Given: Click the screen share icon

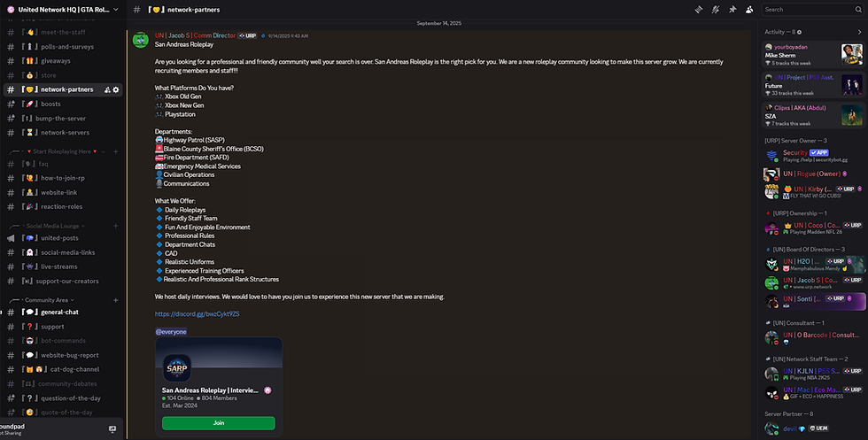Looking at the screenshot, I should 112,428.
